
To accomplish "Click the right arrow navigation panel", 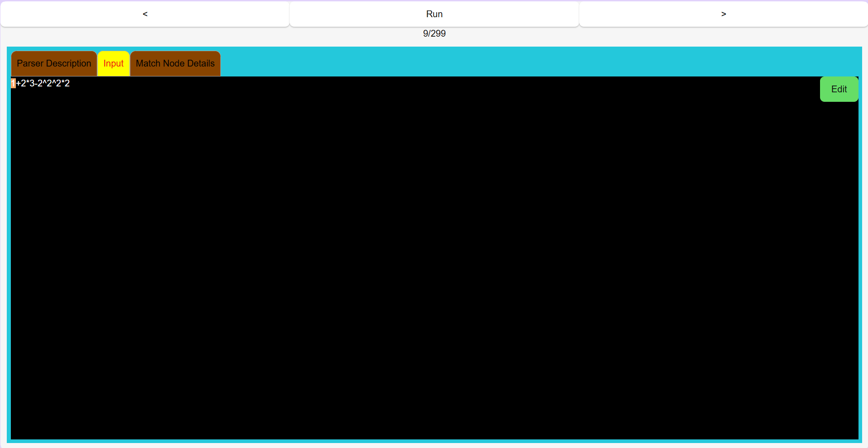I will tap(723, 14).
